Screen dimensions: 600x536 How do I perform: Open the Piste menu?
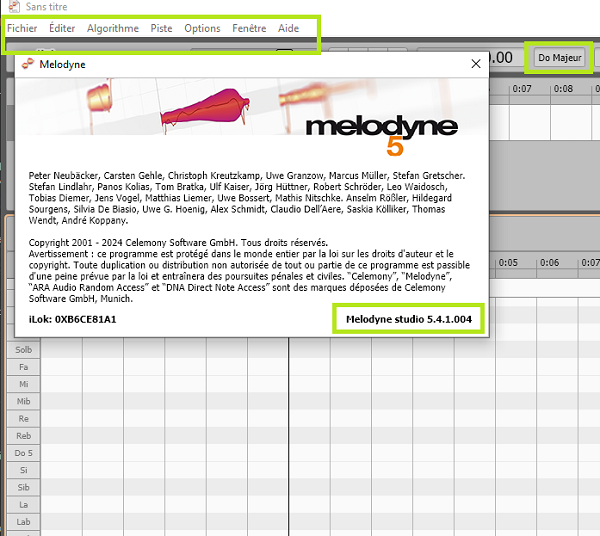point(161,28)
